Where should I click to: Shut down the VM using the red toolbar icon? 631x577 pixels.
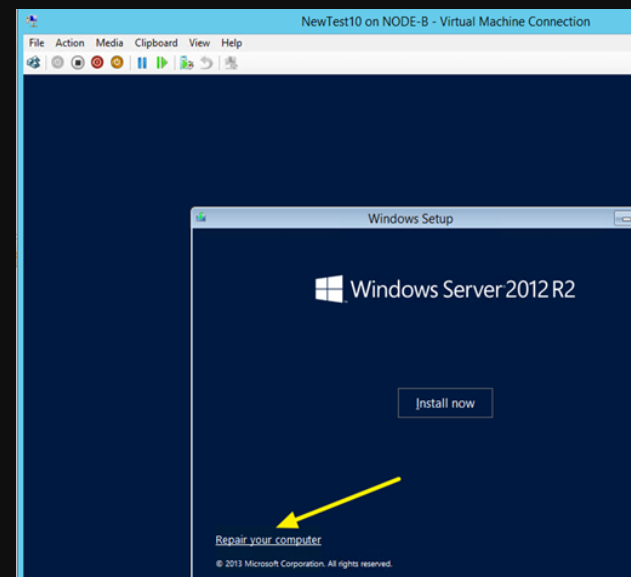tap(97, 62)
